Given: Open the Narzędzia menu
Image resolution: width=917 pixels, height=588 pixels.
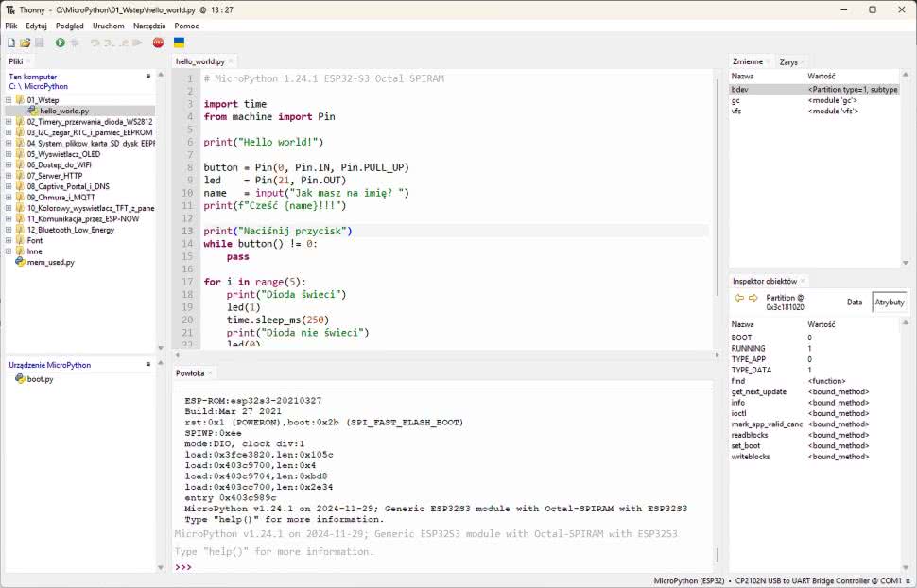Looking at the screenshot, I should click(149, 26).
